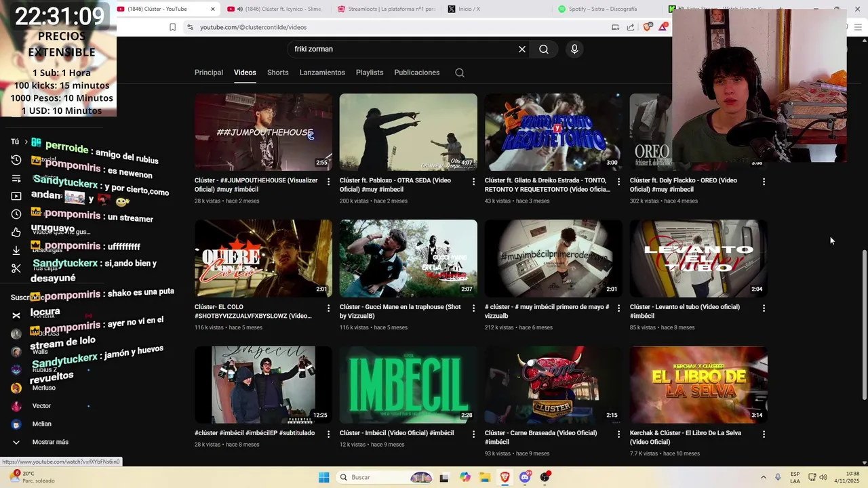Close the Clúster - YouTube browser tab
868x488 pixels.
pos(213,9)
